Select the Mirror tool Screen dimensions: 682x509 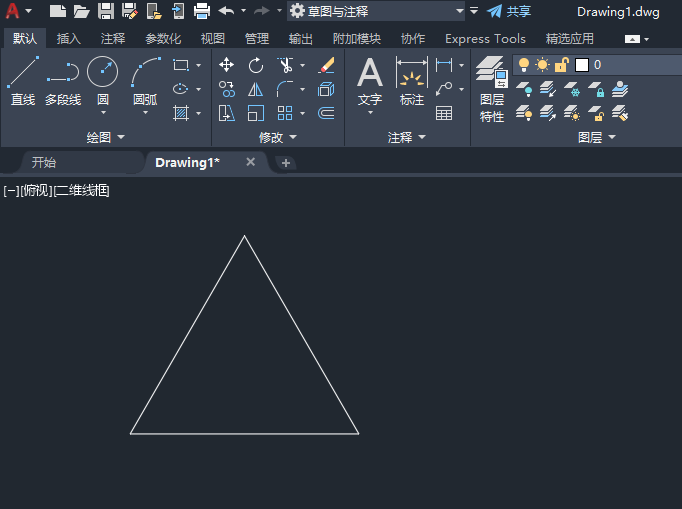(x=256, y=89)
